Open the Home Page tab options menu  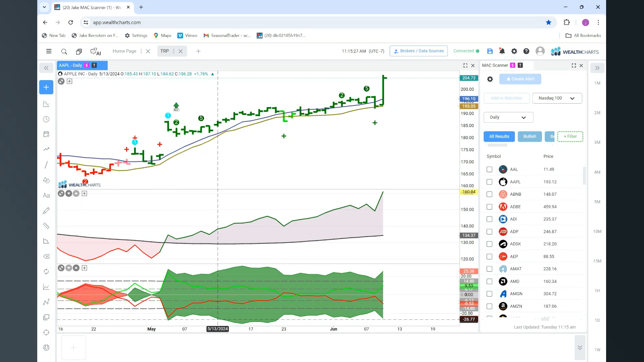tap(141, 51)
